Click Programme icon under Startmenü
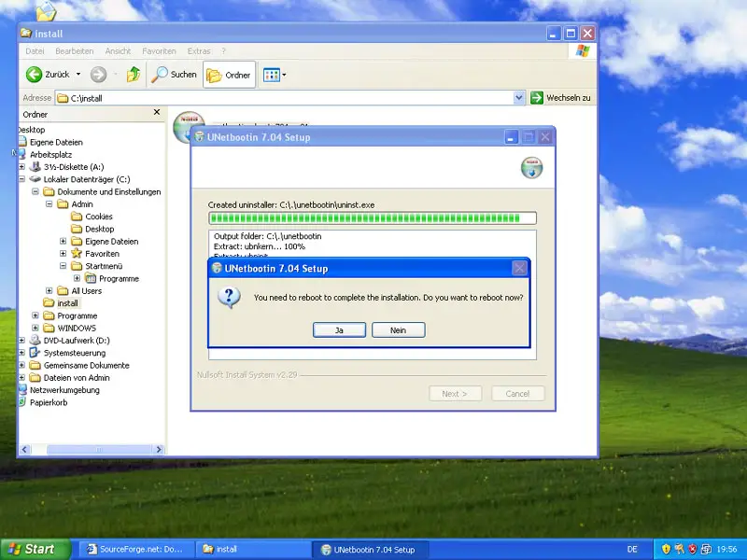This screenshot has height=560, width=747. click(x=91, y=278)
